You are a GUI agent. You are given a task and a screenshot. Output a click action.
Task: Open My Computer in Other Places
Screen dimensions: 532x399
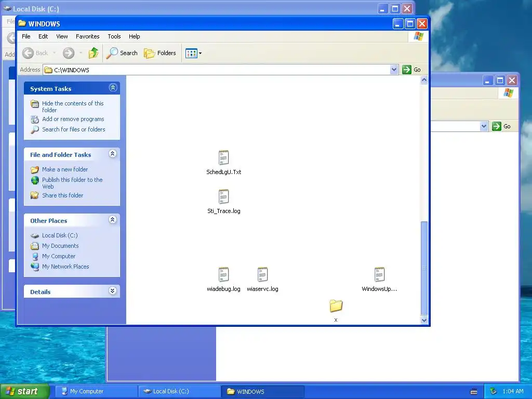pos(59,256)
